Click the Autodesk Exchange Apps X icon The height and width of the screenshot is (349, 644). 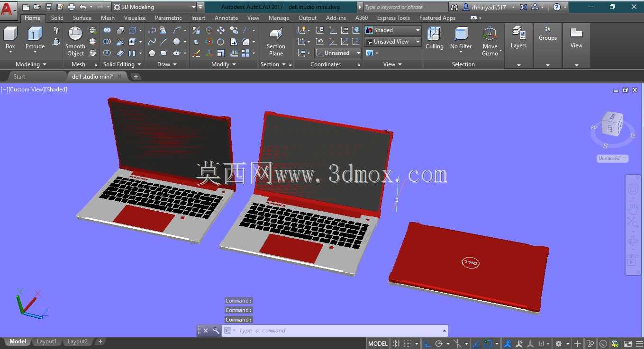click(x=523, y=7)
